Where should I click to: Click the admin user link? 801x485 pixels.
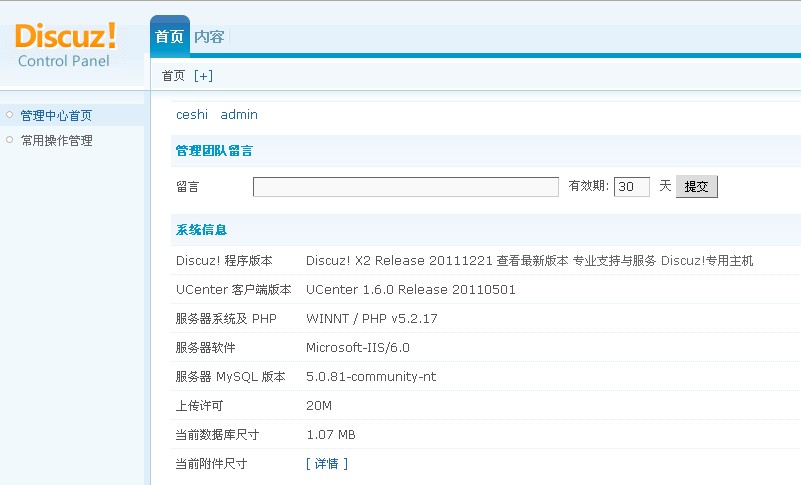click(239, 114)
